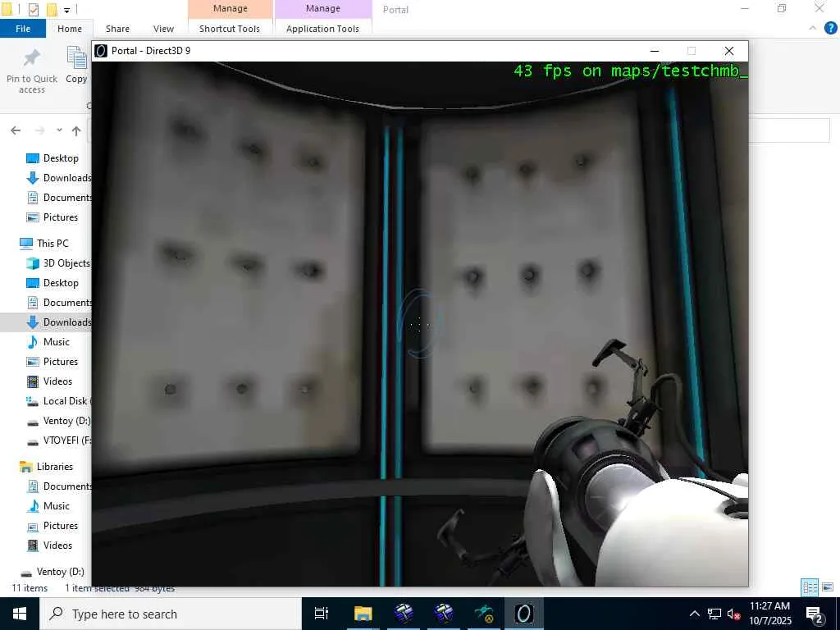Open the View ribbon tab
The width and height of the screenshot is (840, 630).
coord(163,29)
